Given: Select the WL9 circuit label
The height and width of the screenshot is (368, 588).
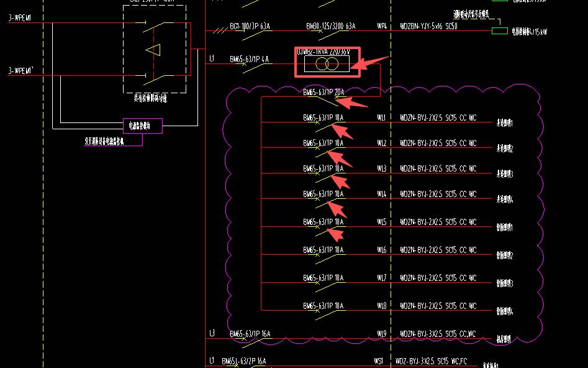Looking at the screenshot, I should pyautogui.click(x=381, y=334).
